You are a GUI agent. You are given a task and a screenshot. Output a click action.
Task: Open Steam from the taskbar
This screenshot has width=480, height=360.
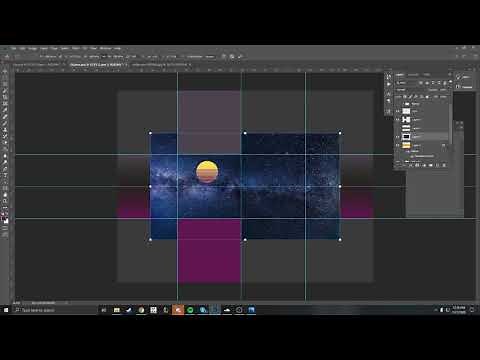click(129, 310)
